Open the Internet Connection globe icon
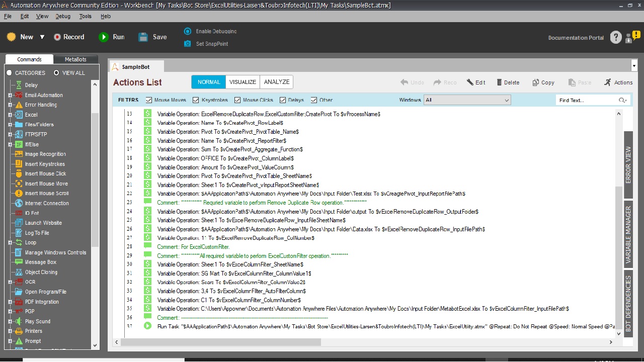644x362 pixels. [19, 203]
